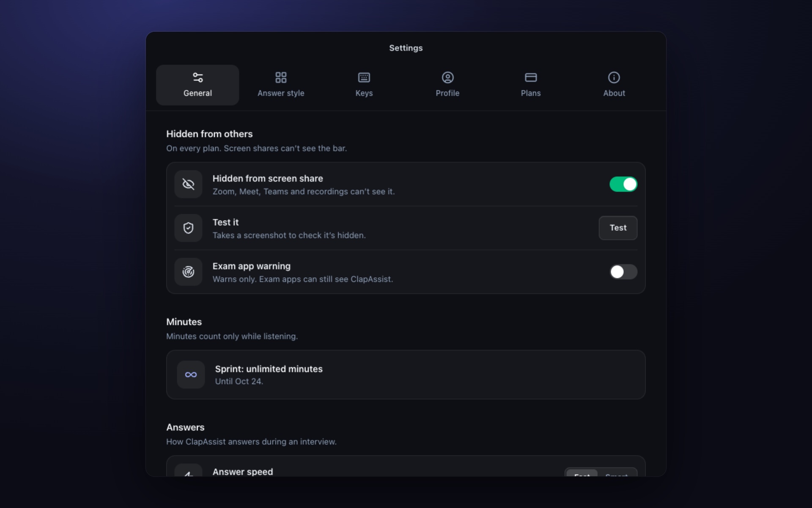Click the Profile person icon

(x=447, y=77)
